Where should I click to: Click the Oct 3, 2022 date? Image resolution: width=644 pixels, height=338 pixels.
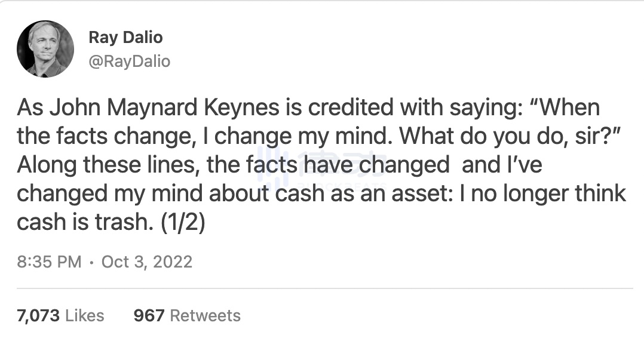pyautogui.click(x=147, y=262)
